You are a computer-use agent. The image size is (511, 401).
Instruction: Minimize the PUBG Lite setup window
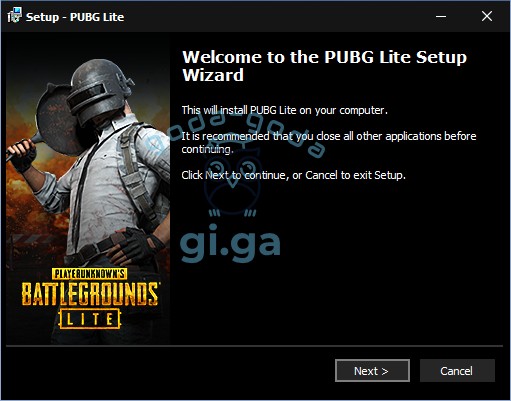(441, 16)
